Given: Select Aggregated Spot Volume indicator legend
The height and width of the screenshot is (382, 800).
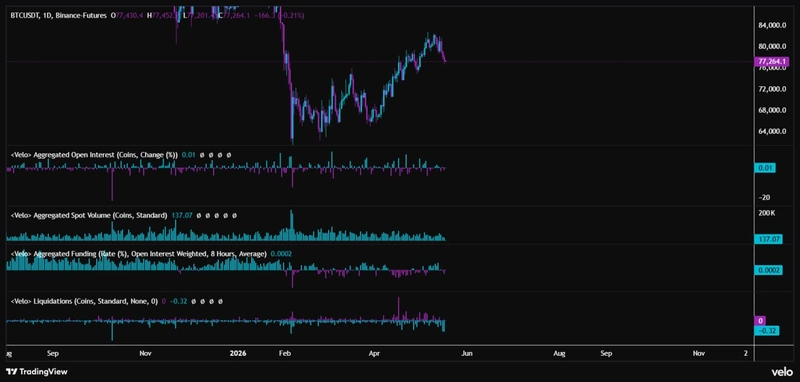Looking at the screenshot, I should [x=89, y=216].
